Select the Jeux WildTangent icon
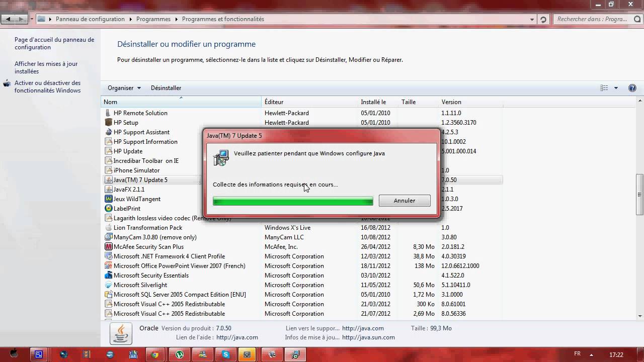This screenshot has height=362, width=644. click(108, 199)
